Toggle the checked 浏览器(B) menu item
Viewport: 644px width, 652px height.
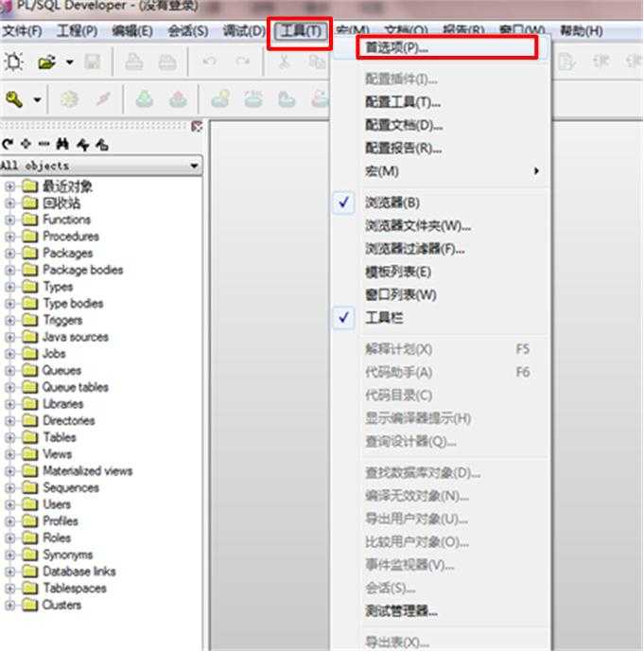click(x=442, y=203)
